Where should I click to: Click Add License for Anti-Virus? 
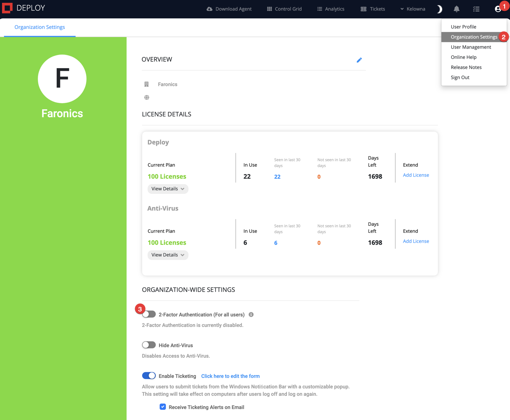point(416,241)
